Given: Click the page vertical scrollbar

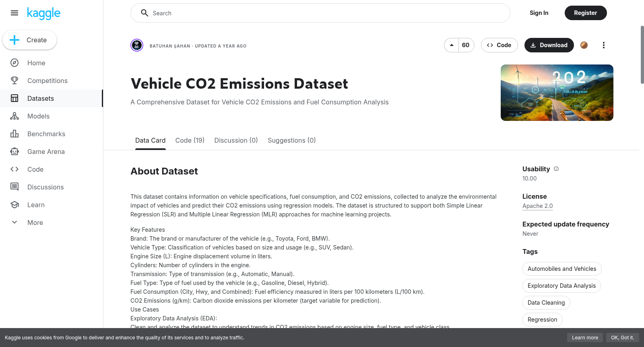Looking at the screenshot, I should coord(642,55).
